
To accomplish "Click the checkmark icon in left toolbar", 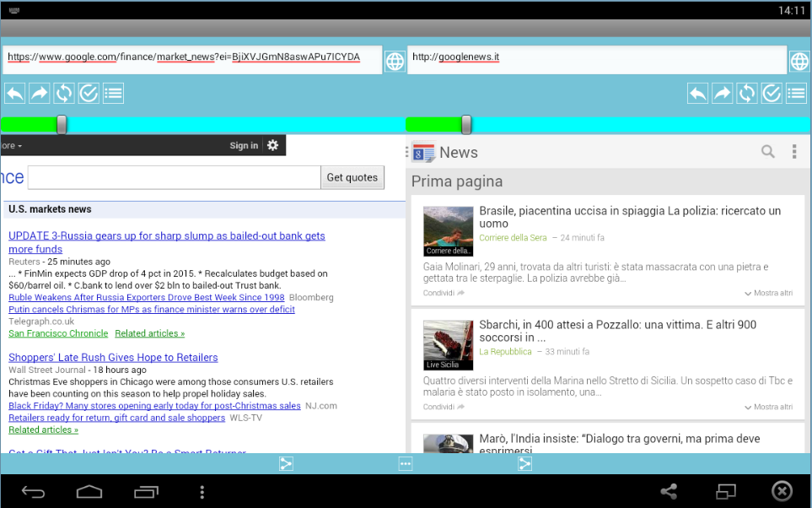I will (x=89, y=94).
